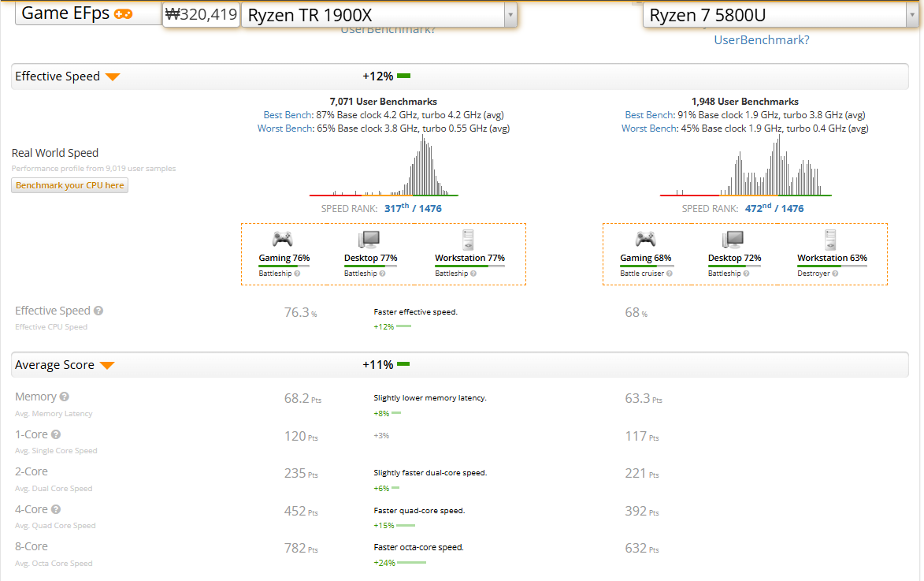Open speed rank 317th / 1476 link
The width and height of the screenshot is (924, 581).
coord(413,208)
